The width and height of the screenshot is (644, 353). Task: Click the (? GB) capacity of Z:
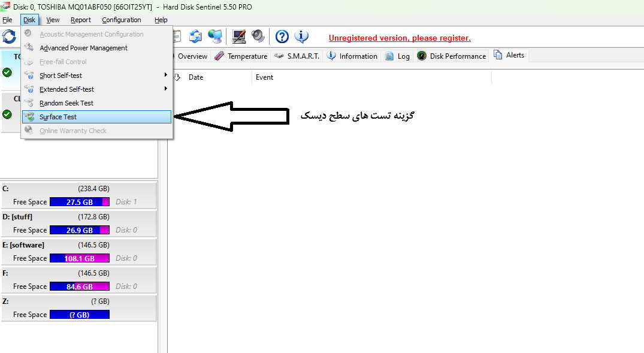tap(100, 301)
